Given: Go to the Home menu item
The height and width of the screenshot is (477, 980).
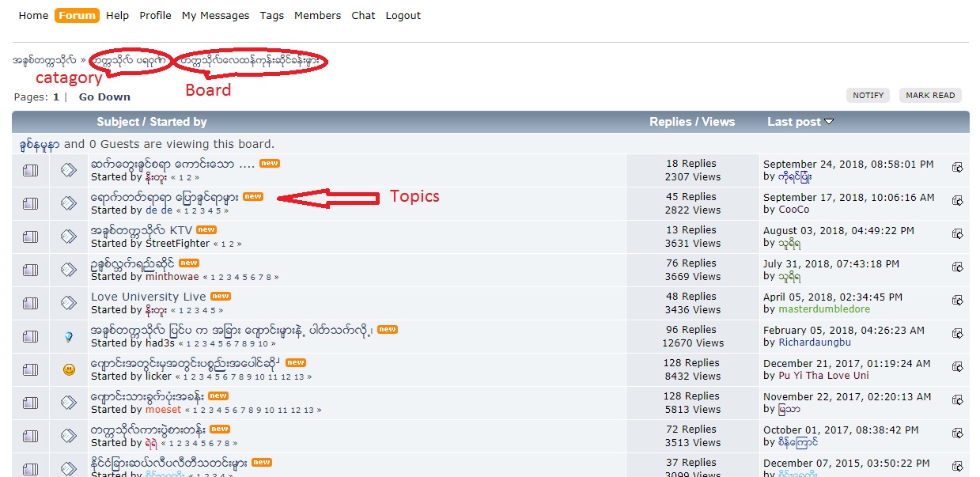Looking at the screenshot, I should click(x=33, y=15).
